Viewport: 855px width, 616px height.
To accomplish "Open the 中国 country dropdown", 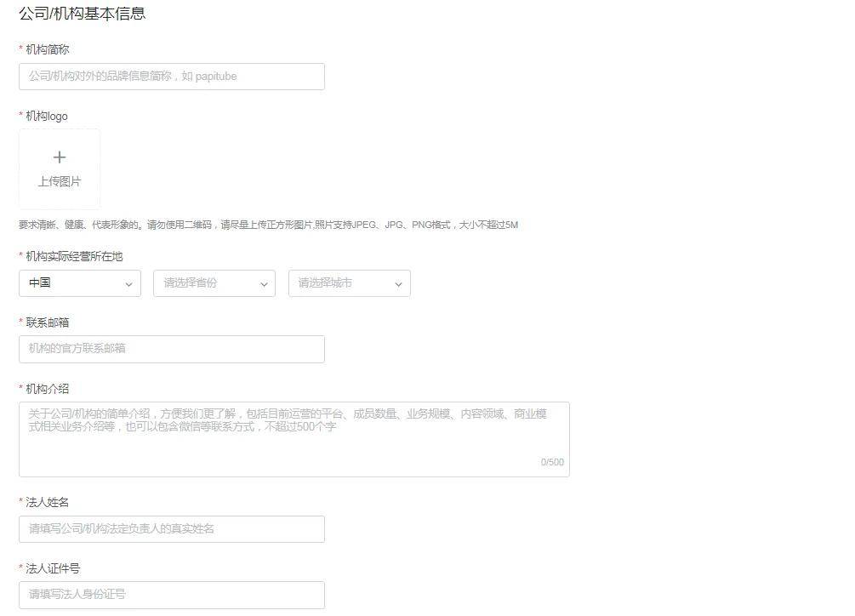I will coord(79,283).
